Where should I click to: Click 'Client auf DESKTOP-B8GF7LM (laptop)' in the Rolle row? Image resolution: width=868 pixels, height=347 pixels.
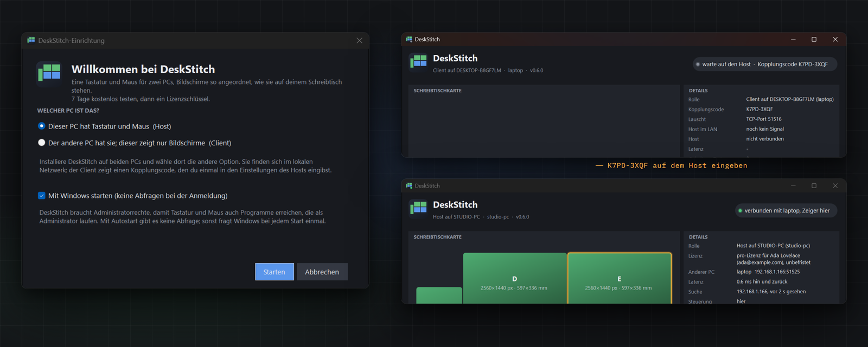(x=790, y=99)
